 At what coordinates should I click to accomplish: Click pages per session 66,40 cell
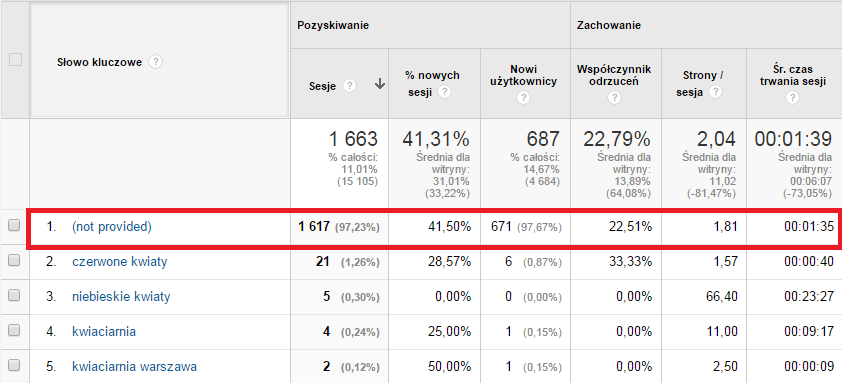coord(723,297)
